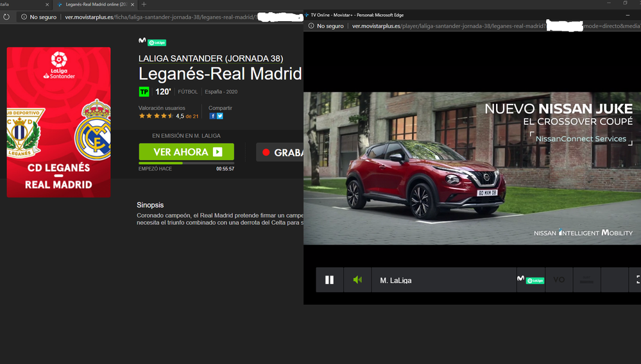The height and width of the screenshot is (364, 641).
Task: Click España - 2020 label
Action: pyautogui.click(x=221, y=92)
